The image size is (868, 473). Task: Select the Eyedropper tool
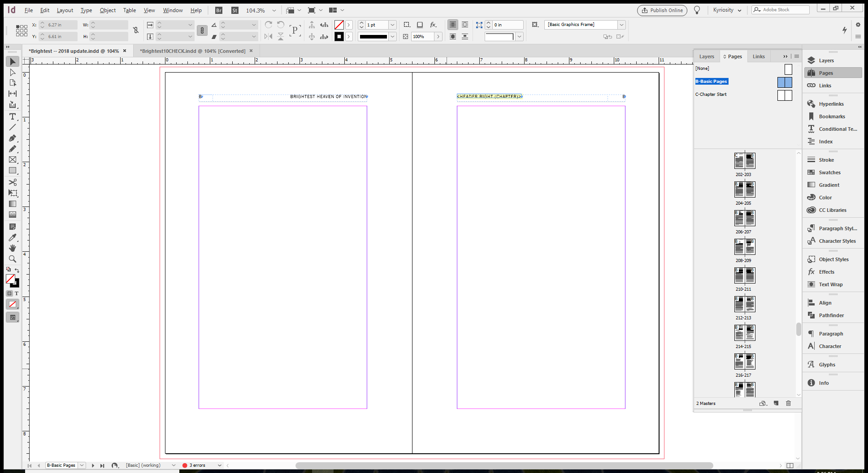pos(13,237)
